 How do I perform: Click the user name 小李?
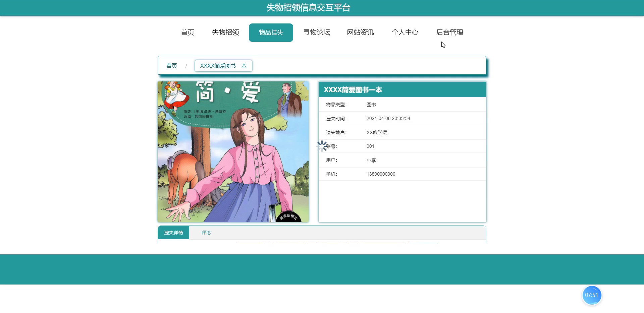pos(371,160)
